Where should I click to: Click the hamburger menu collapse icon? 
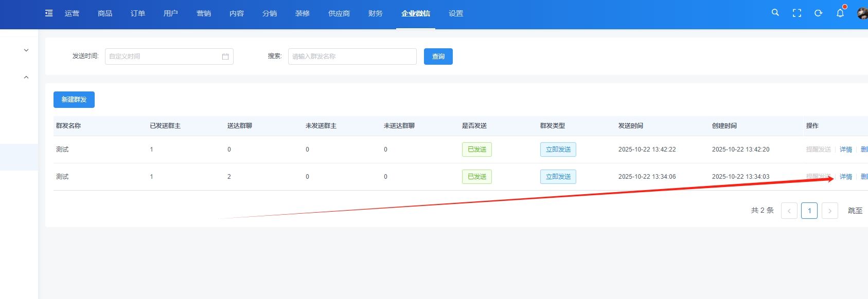(x=49, y=13)
